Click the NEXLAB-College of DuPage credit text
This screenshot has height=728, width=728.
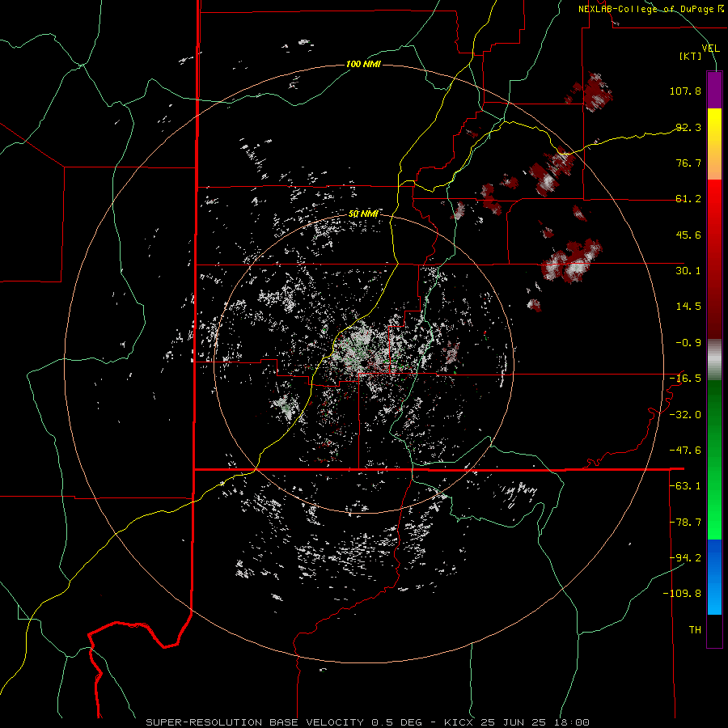(x=650, y=9)
